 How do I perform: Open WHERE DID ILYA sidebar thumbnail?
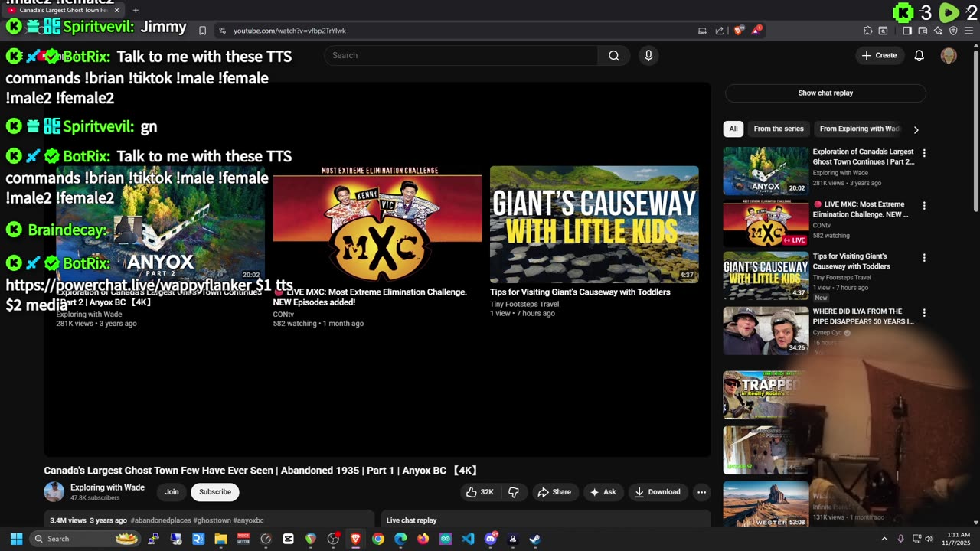point(766,331)
